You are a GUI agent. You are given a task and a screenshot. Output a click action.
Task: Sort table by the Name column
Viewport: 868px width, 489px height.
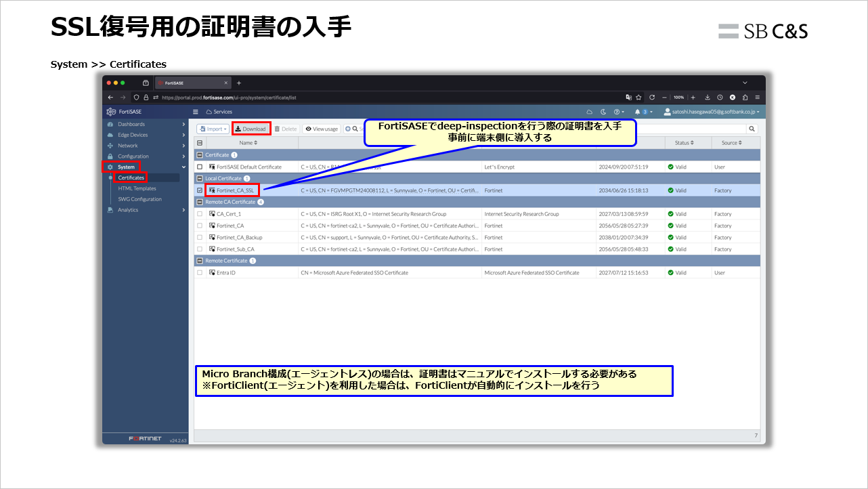click(x=248, y=143)
